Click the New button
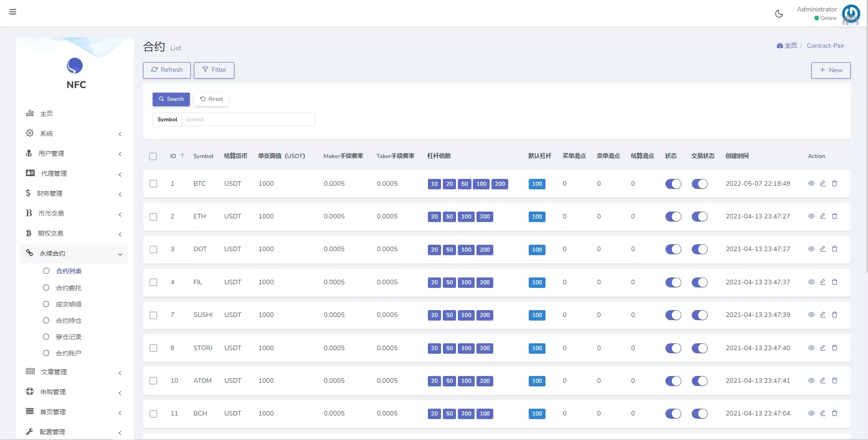 pos(831,70)
